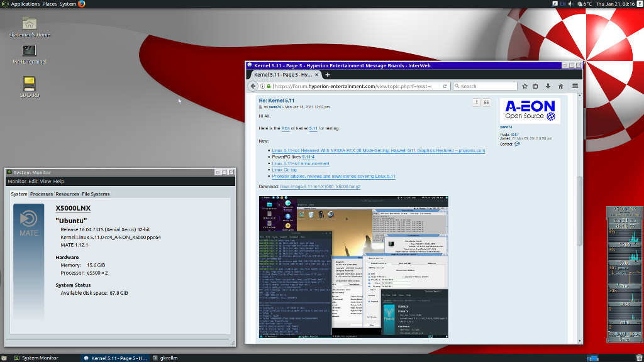Quote the post with quote-mark button

pyautogui.click(x=486, y=102)
